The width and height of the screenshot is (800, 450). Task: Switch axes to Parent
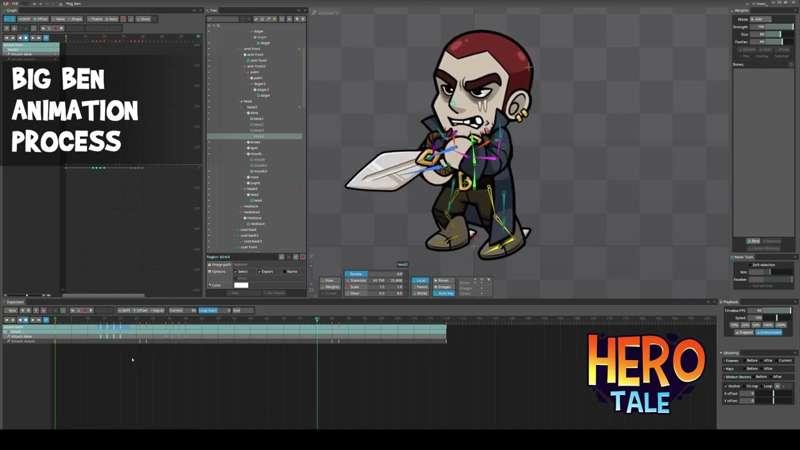pos(420,287)
